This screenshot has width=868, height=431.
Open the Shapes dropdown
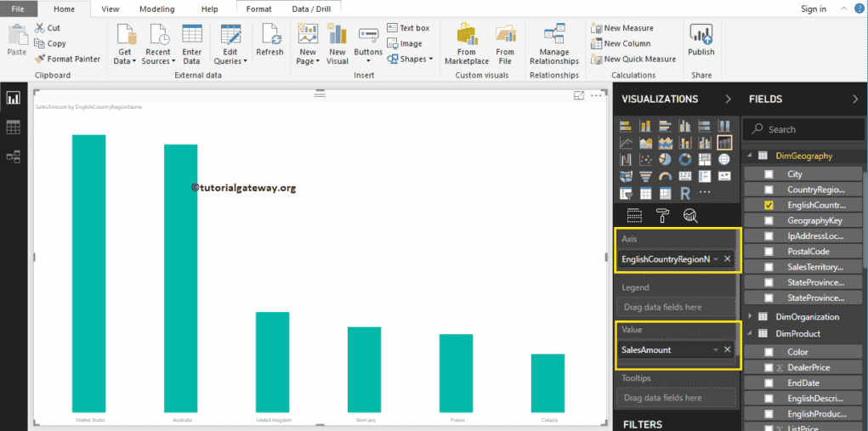pyautogui.click(x=411, y=60)
